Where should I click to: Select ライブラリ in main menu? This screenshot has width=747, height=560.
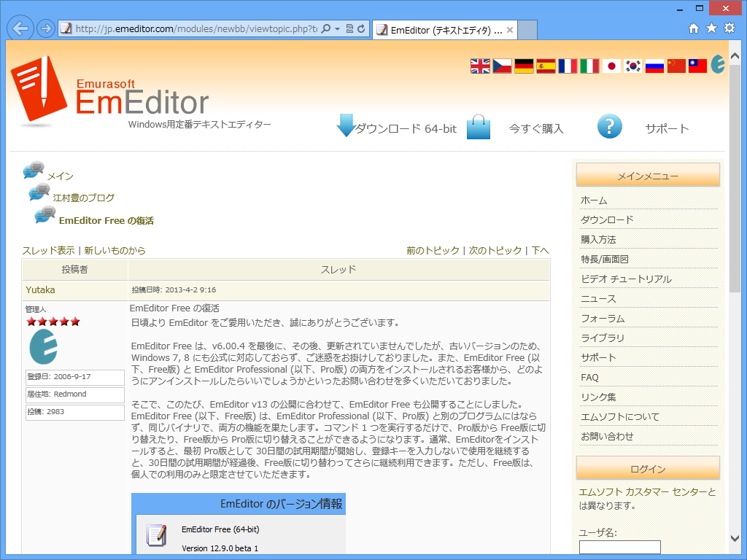[603, 338]
